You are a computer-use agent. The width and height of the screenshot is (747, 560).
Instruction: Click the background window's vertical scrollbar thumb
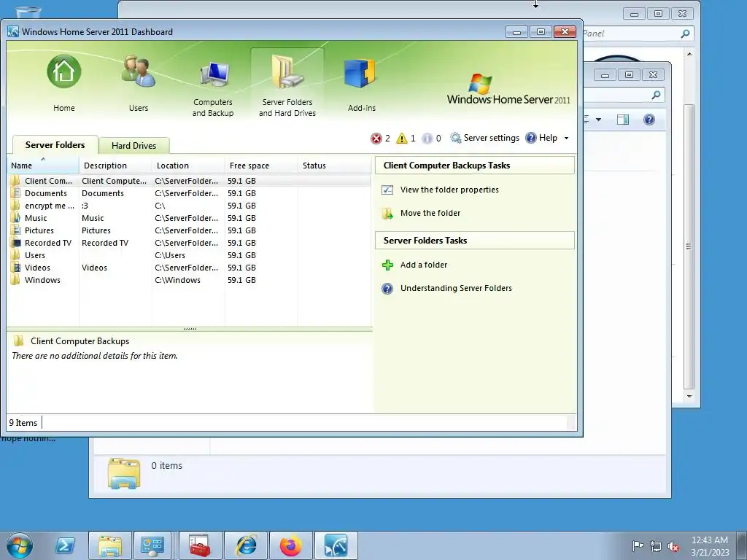(x=689, y=246)
